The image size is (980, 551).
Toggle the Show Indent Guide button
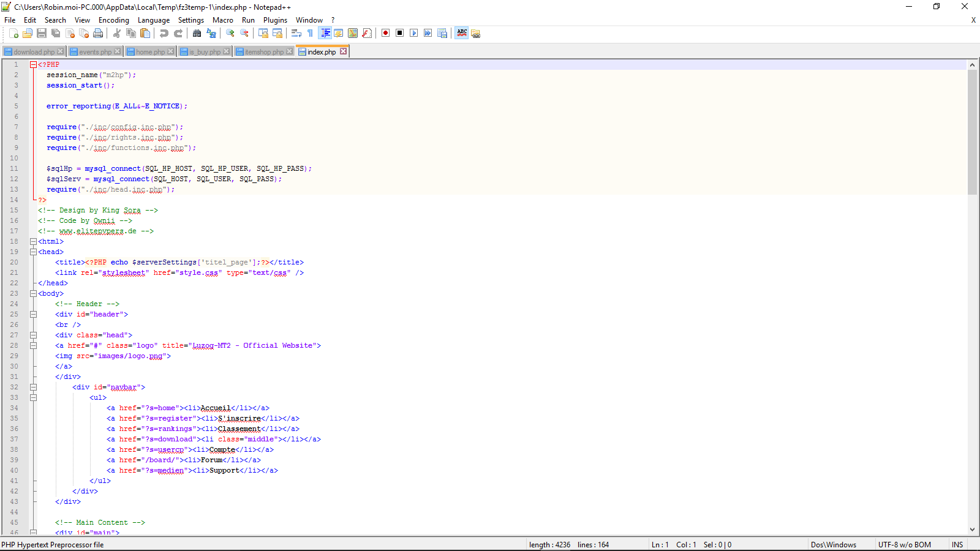tap(325, 33)
